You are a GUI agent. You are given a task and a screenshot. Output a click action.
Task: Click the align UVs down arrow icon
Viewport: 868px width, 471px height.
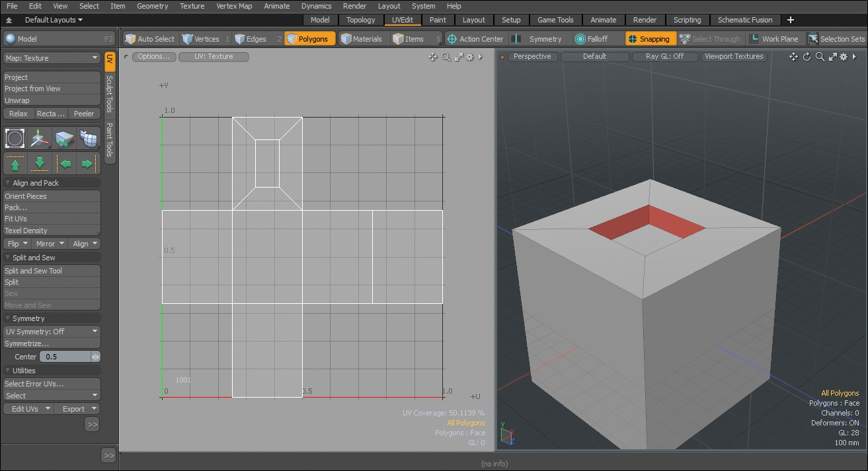tap(40, 163)
